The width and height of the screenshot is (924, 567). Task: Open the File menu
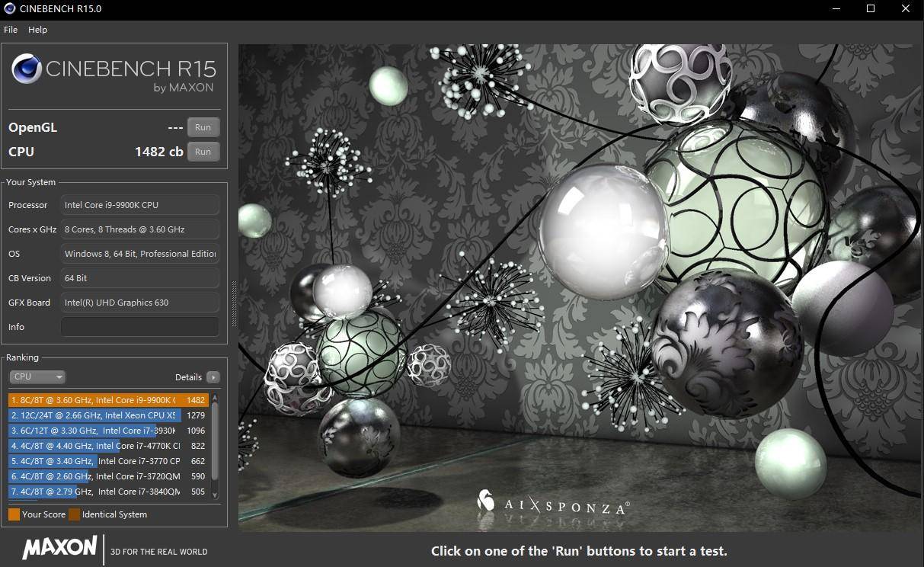click(x=11, y=30)
